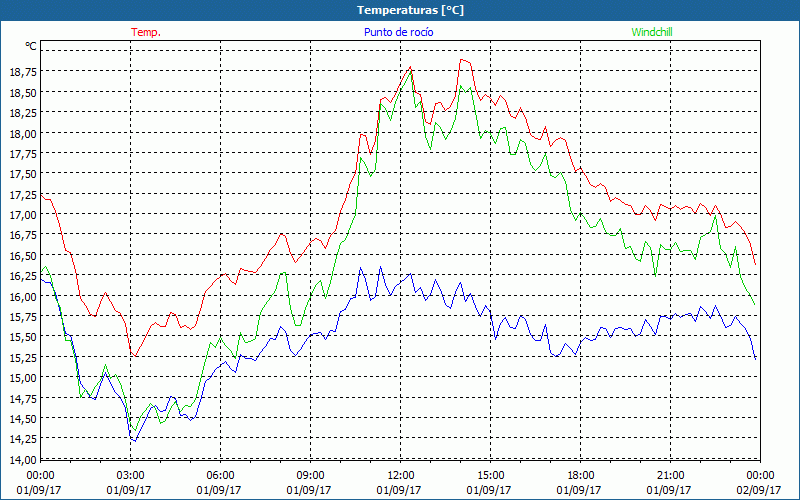The width and height of the screenshot is (800, 500).
Task: Click the 21:00 time axis label
Action: [x=670, y=476]
